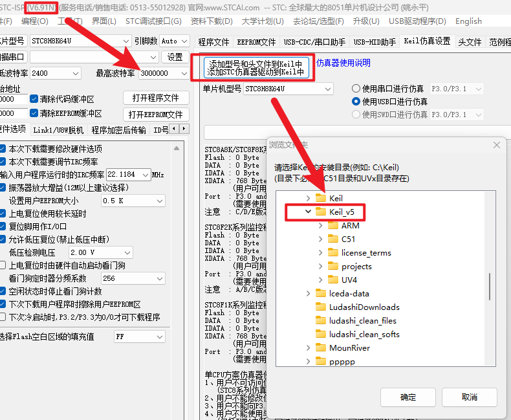Expand the C51 folder chevron

pyautogui.click(x=321, y=239)
